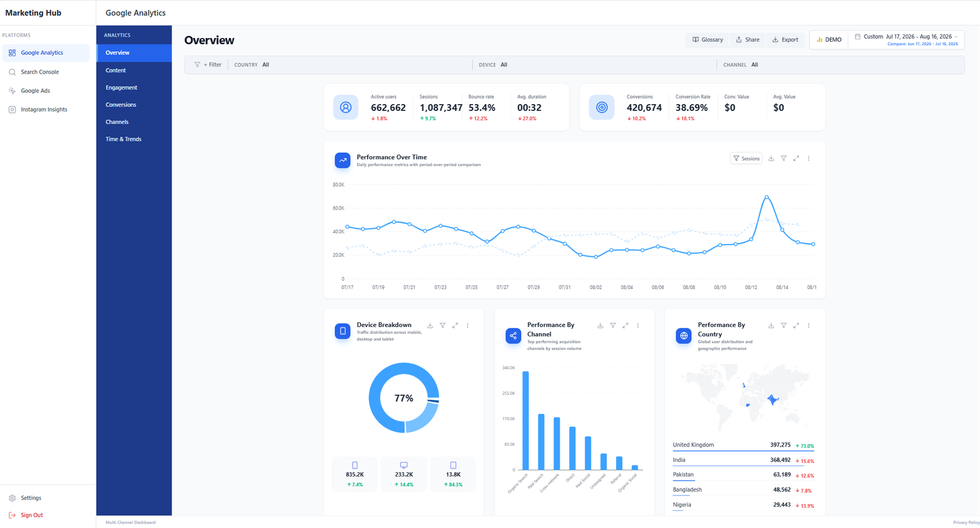Select the Overview analytics item
This screenshot has height=528, width=980.
[x=134, y=53]
